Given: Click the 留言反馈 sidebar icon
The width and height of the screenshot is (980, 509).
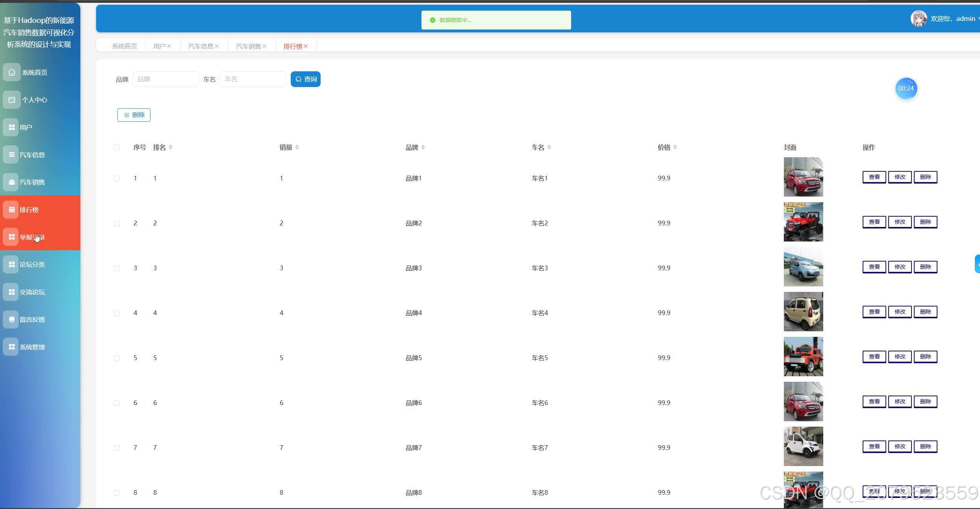Looking at the screenshot, I should [12, 320].
